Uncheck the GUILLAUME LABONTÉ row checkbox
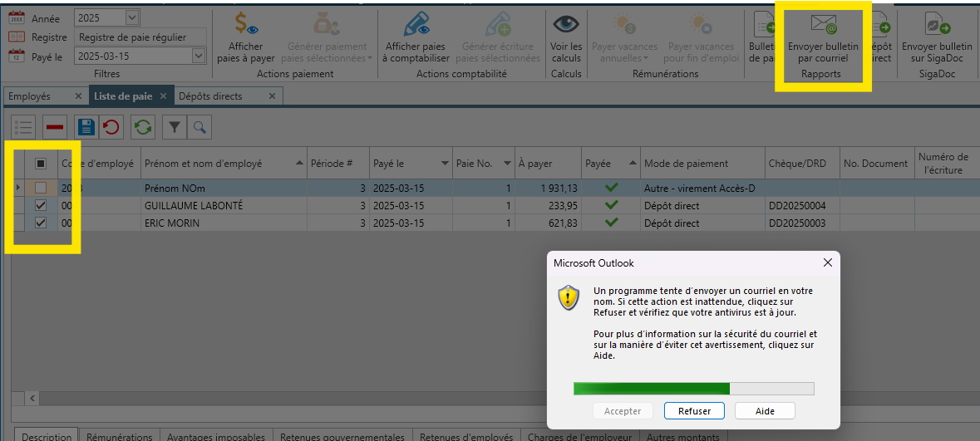This screenshot has width=980, height=441. (41, 205)
